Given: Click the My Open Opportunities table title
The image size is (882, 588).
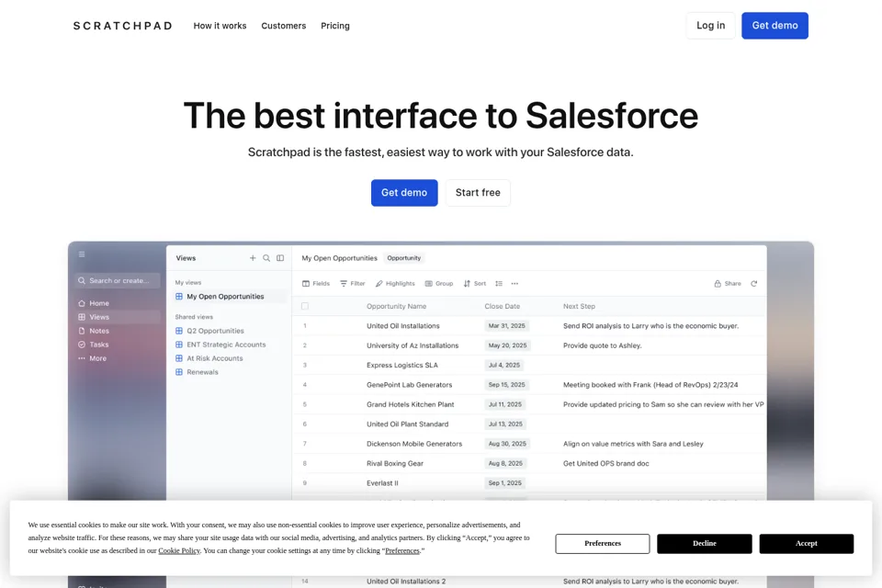Looking at the screenshot, I should tap(339, 258).
